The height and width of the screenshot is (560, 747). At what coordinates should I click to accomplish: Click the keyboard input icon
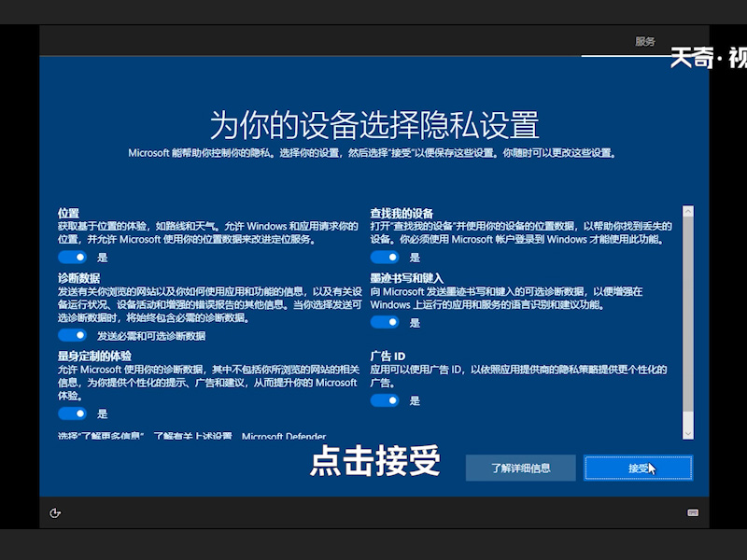click(693, 511)
